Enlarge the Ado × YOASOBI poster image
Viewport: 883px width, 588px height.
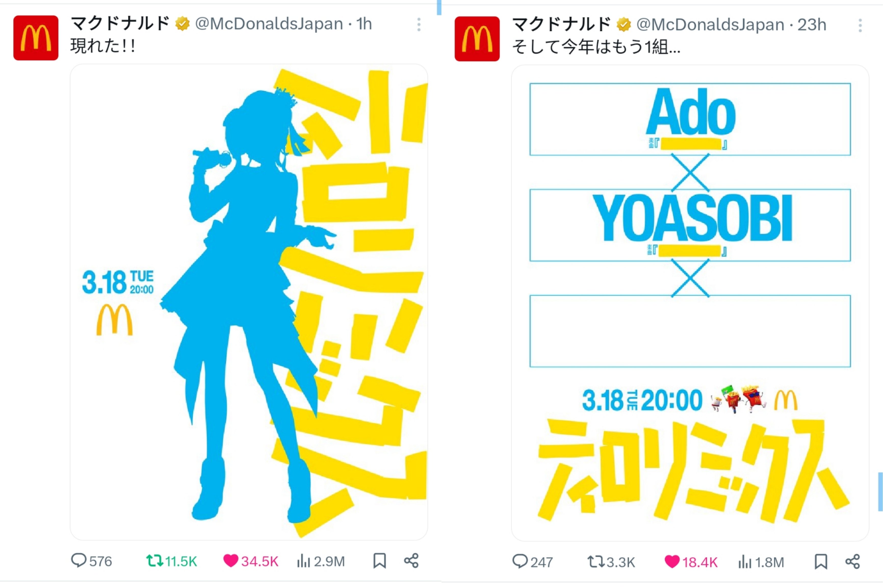pos(690,303)
